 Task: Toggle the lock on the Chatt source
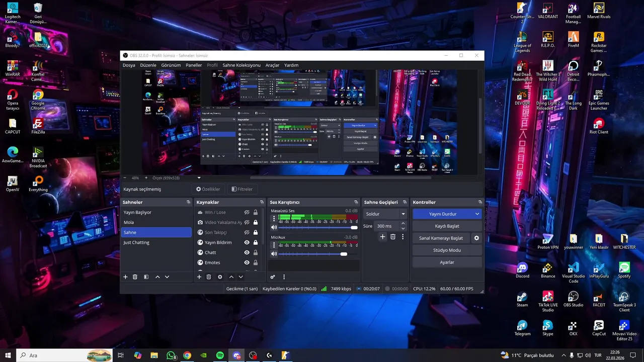pos(256,252)
